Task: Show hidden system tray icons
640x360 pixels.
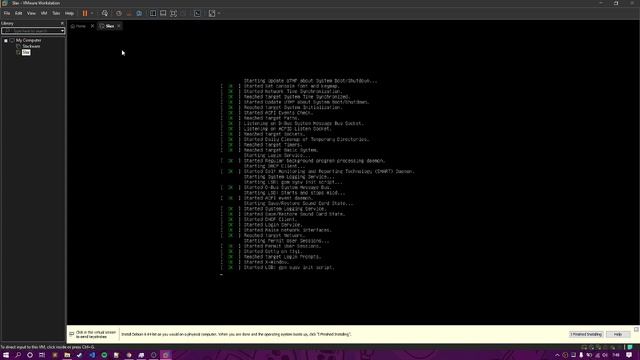Action: pyautogui.click(x=557, y=355)
